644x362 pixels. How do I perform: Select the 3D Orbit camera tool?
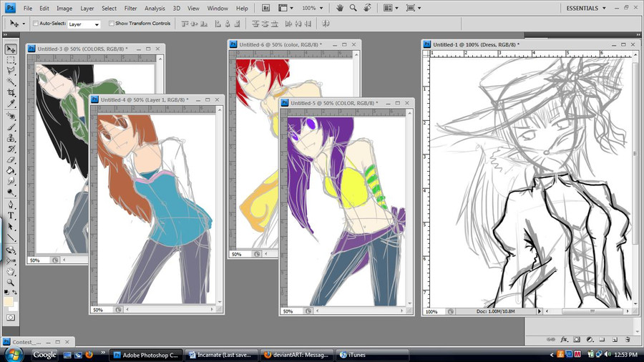coord(11,260)
